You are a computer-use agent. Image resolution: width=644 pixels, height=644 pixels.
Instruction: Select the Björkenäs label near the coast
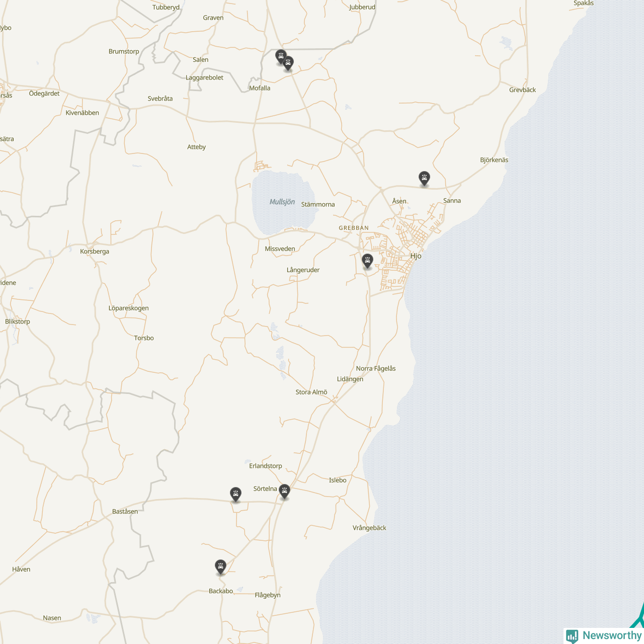494,160
